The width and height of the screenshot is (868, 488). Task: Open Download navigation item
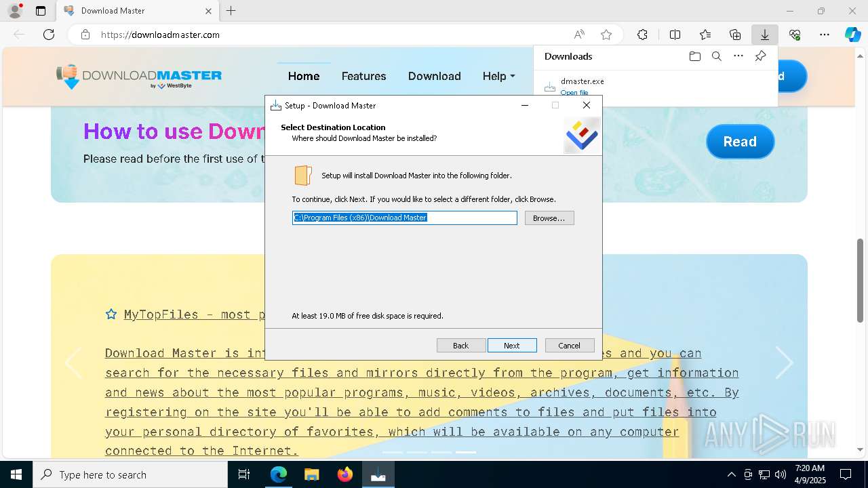point(435,76)
